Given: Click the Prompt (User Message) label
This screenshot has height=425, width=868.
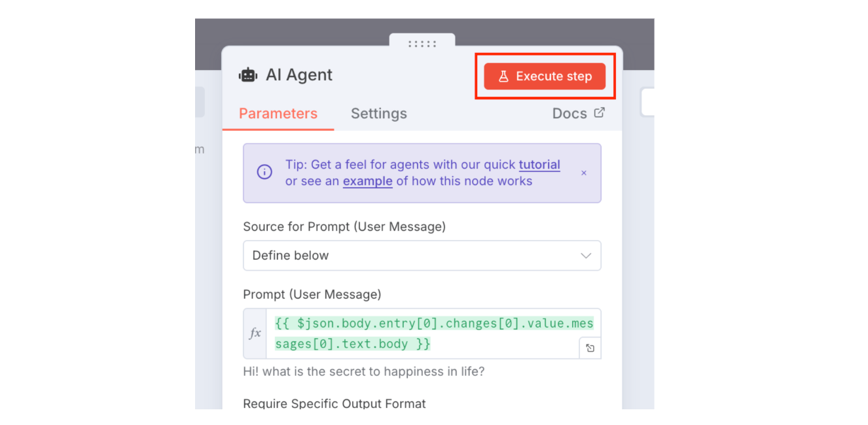Looking at the screenshot, I should tap(312, 294).
